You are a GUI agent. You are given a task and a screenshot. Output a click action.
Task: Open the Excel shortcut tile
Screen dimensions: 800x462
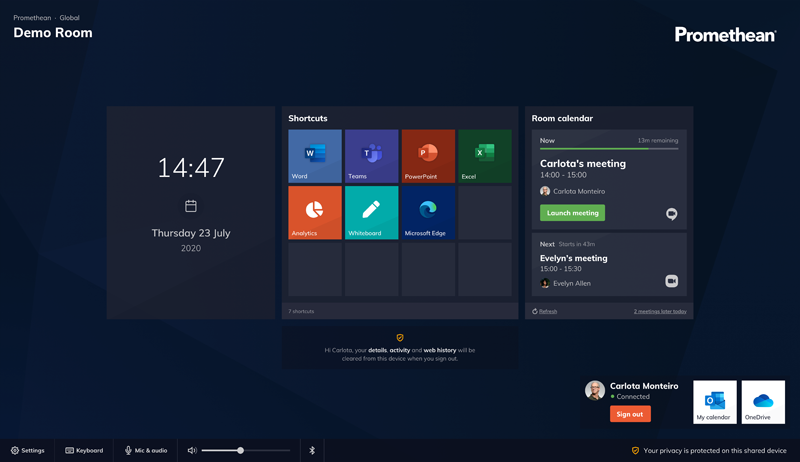click(x=484, y=156)
